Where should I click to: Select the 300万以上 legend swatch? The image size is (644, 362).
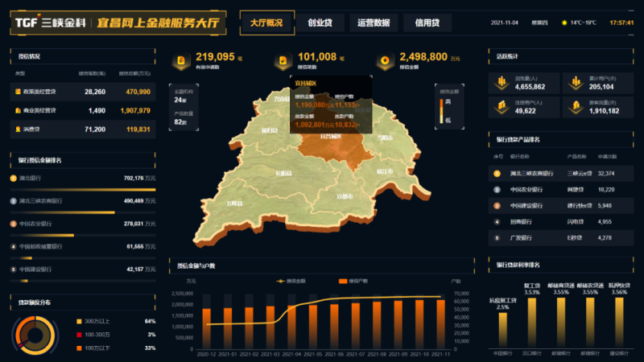[79, 321]
